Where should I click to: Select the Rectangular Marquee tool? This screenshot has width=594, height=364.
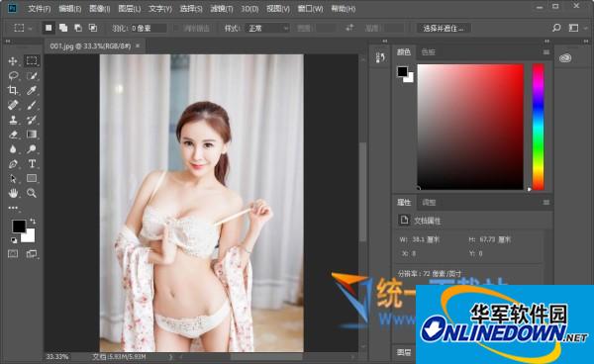(x=32, y=61)
